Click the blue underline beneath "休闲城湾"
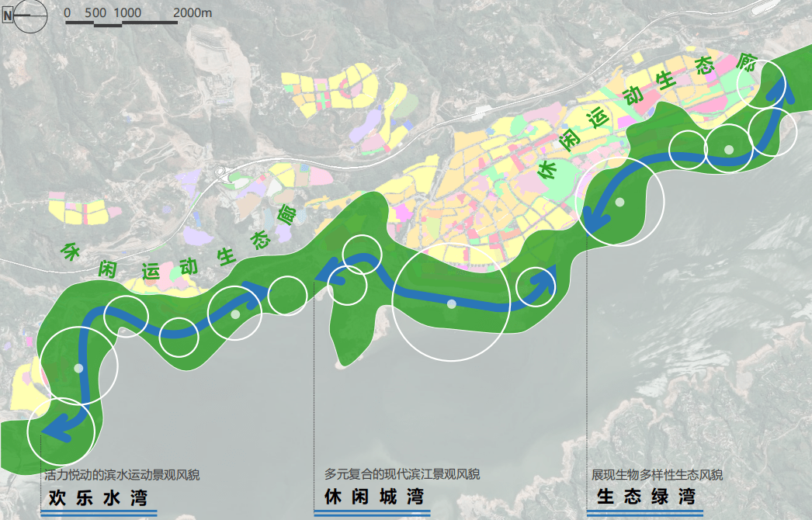 coord(372,512)
